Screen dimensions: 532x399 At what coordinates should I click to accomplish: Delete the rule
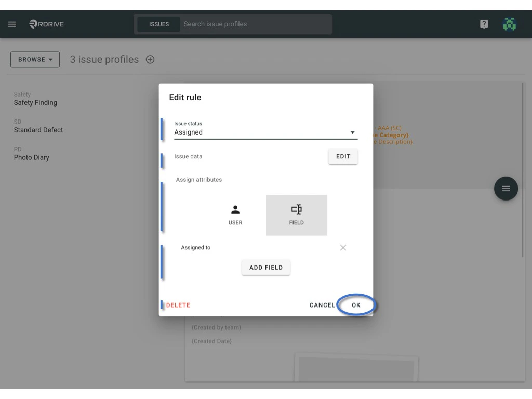tap(177, 305)
